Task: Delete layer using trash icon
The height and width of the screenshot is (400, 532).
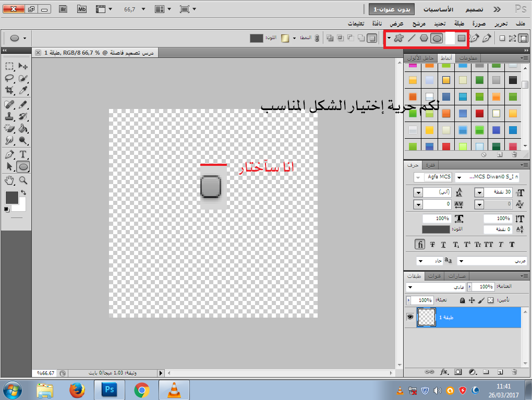Action: coord(514,372)
